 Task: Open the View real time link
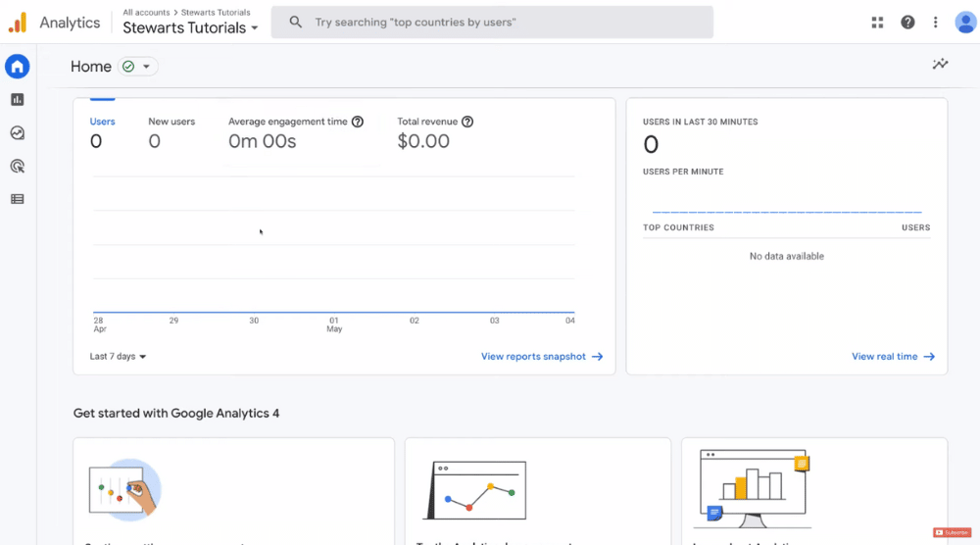point(893,356)
